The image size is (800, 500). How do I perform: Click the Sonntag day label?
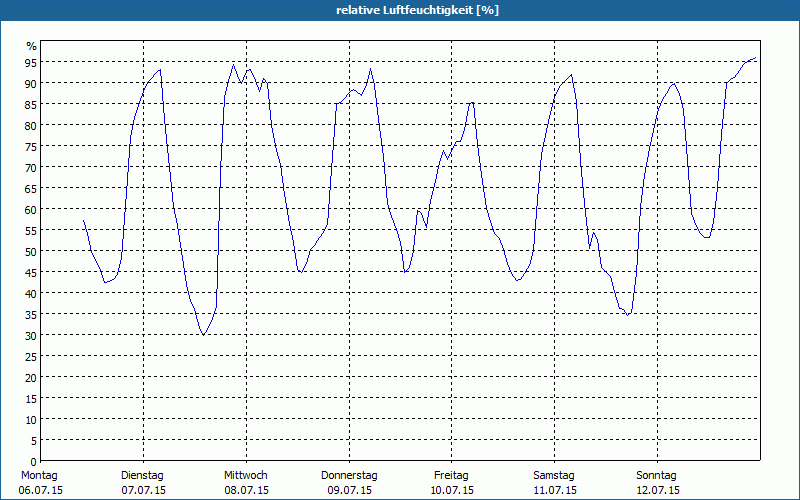[x=656, y=476]
